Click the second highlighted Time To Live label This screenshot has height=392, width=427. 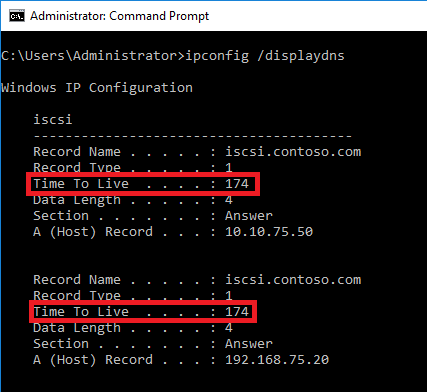pyautogui.click(x=81, y=312)
